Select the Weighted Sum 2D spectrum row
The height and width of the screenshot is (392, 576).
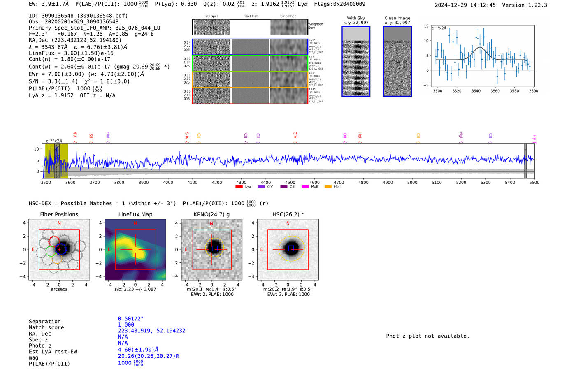pyautogui.click(x=250, y=27)
